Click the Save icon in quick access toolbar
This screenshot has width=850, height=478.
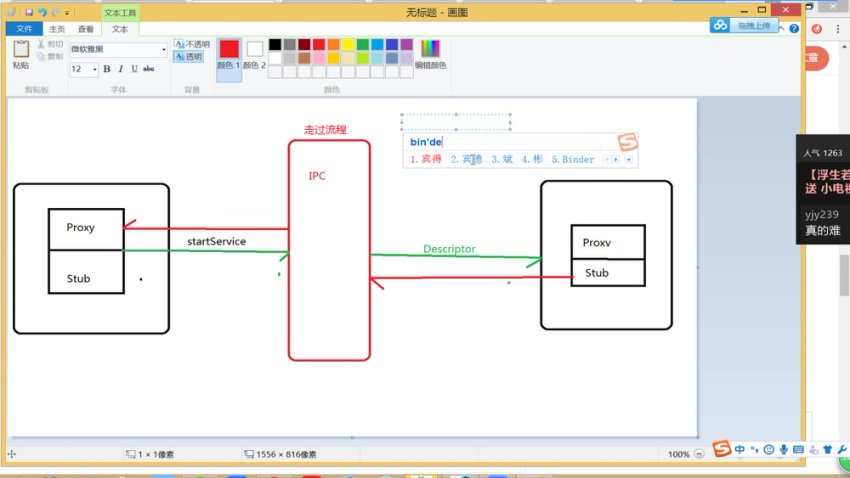coord(30,12)
